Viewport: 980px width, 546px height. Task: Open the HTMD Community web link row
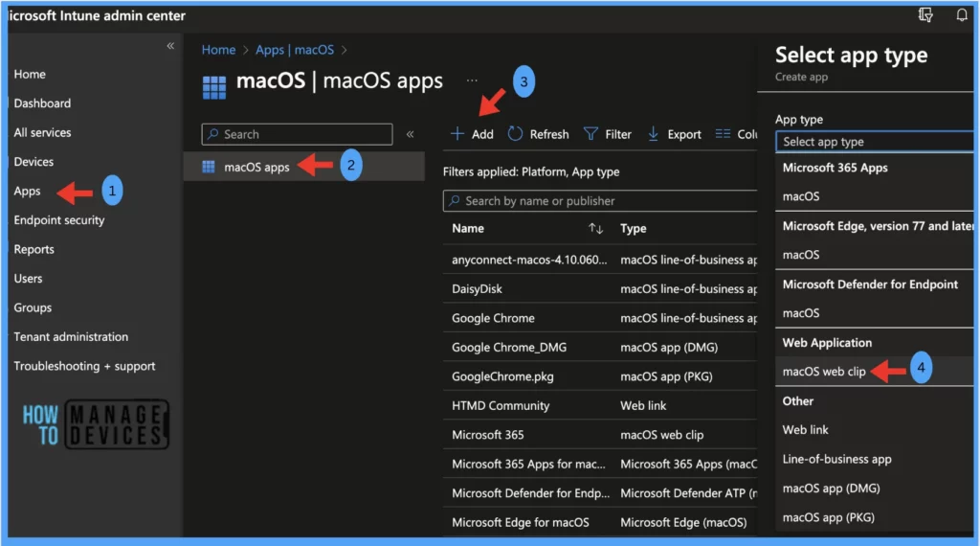(600, 405)
